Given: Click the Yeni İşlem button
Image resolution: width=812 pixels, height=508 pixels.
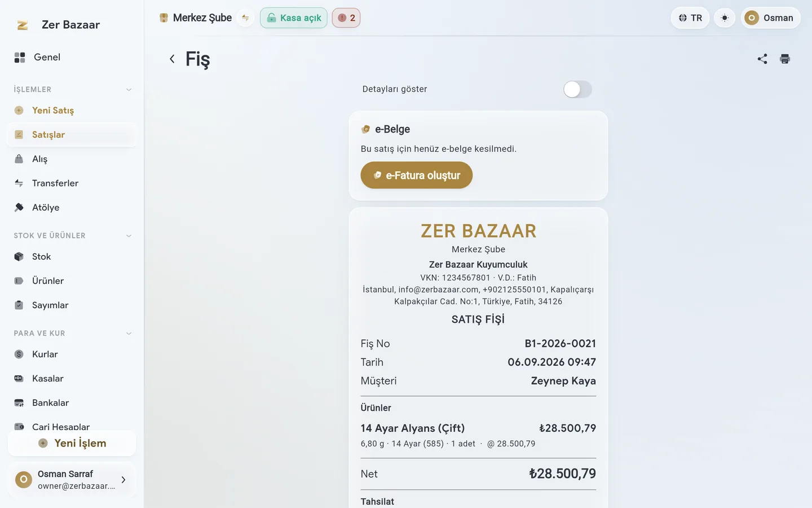Looking at the screenshot, I should click(x=72, y=443).
